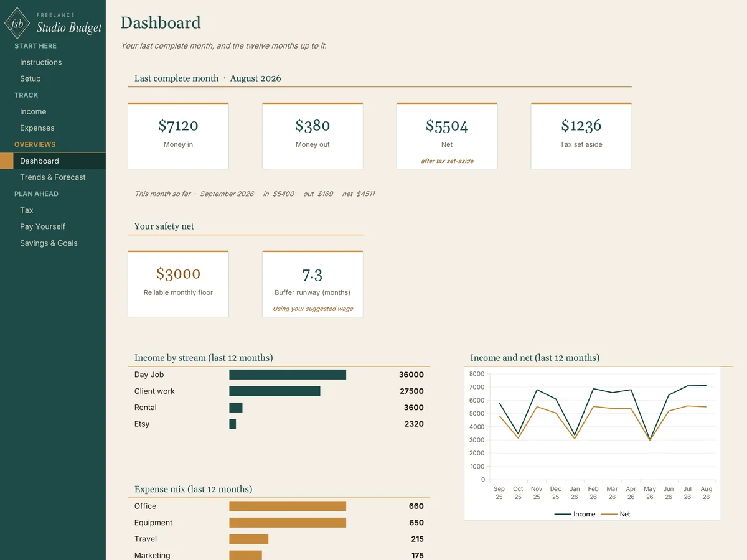Click the "Your safety net" heading

tap(164, 226)
